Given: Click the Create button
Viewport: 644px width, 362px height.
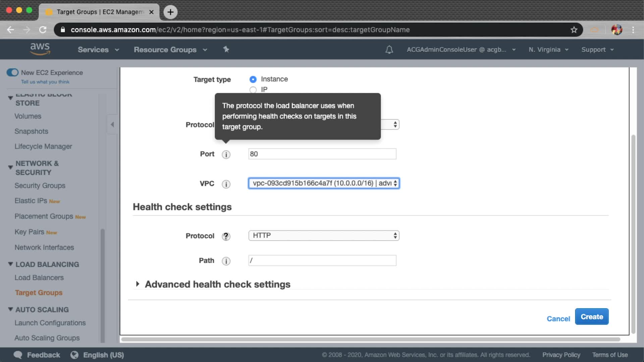Looking at the screenshot, I should [591, 317].
